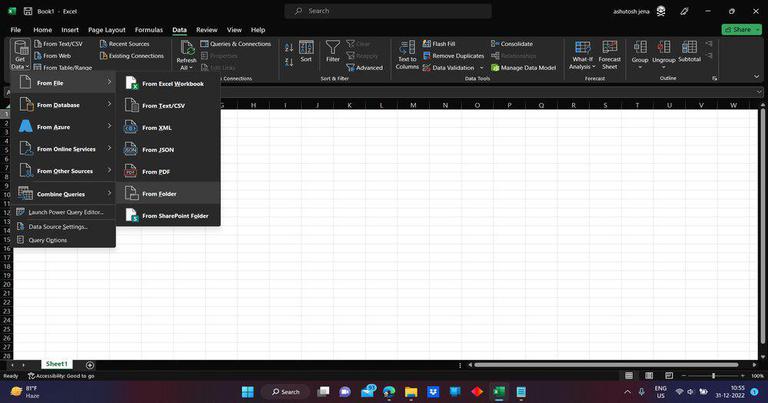Click the title bar Search box

point(388,11)
